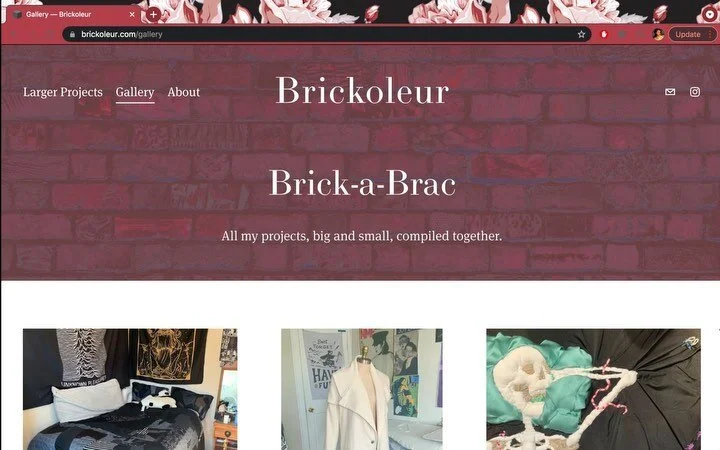This screenshot has height=450, width=720.
Task: Open the profile avatar in browser toolbar
Action: [658, 34]
